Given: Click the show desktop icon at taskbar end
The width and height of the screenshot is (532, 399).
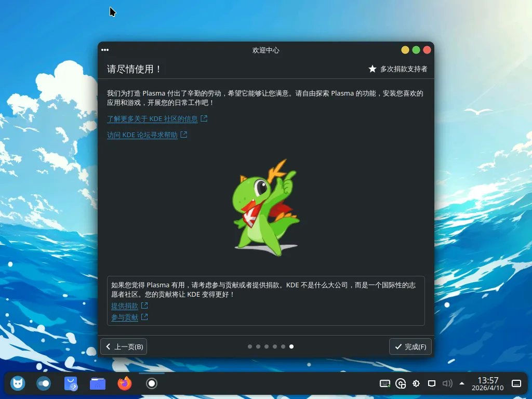Looking at the screenshot, I should pos(516,384).
